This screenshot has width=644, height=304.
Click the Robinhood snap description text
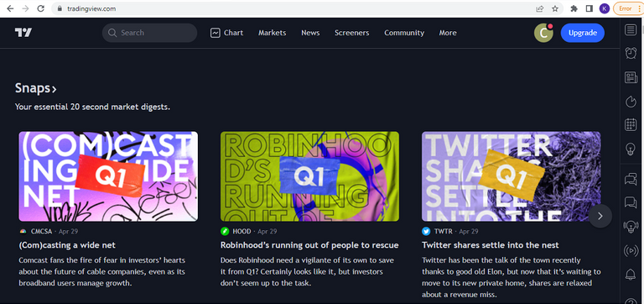pyautogui.click(x=306, y=272)
